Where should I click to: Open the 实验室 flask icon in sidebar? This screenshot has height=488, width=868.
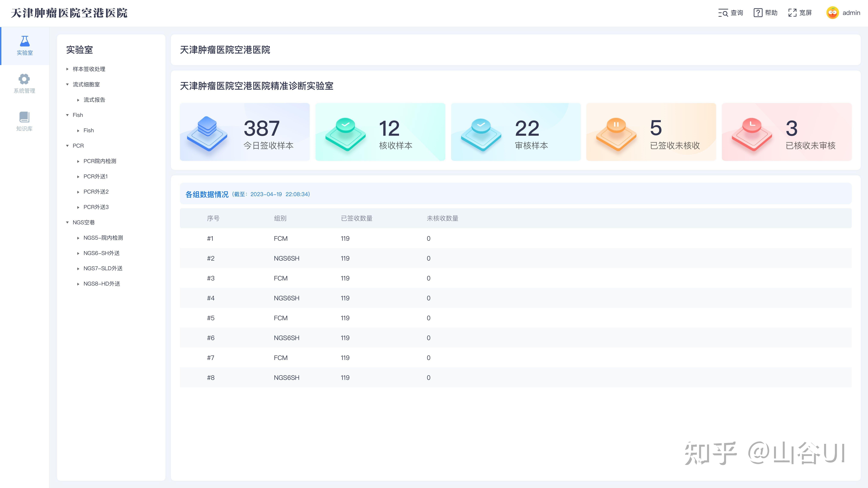point(25,41)
